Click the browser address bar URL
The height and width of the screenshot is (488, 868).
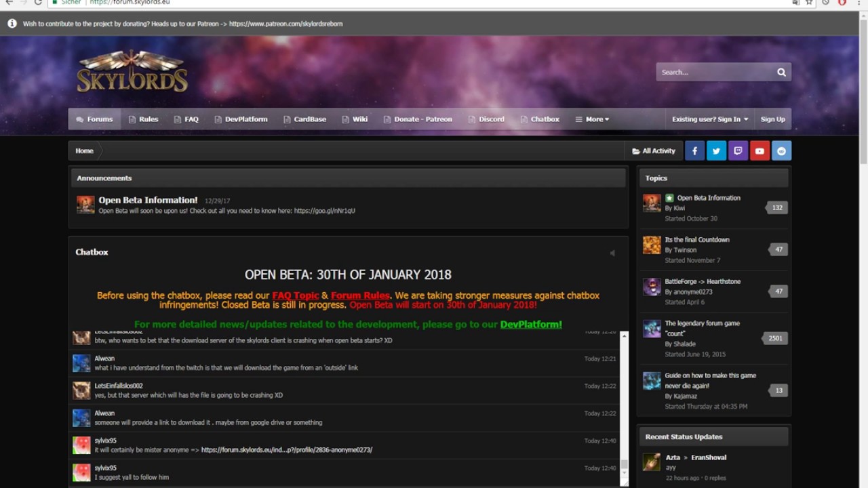(130, 3)
